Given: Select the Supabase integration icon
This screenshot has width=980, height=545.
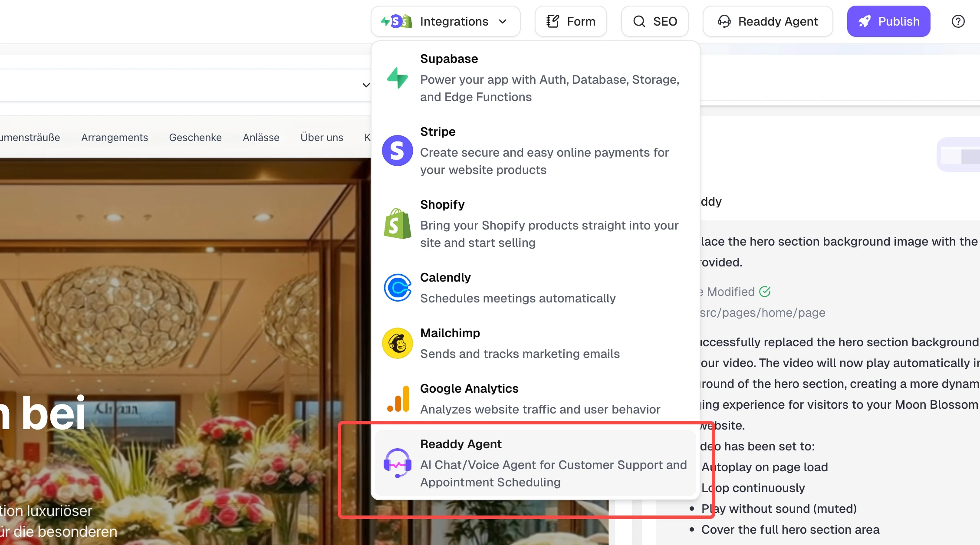Looking at the screenshot, I should [397, 78].
